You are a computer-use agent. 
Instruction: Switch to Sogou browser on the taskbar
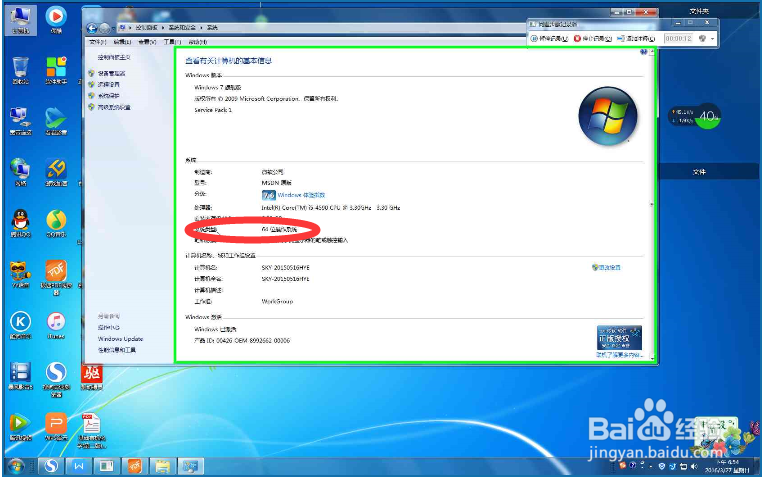(51, 466)
